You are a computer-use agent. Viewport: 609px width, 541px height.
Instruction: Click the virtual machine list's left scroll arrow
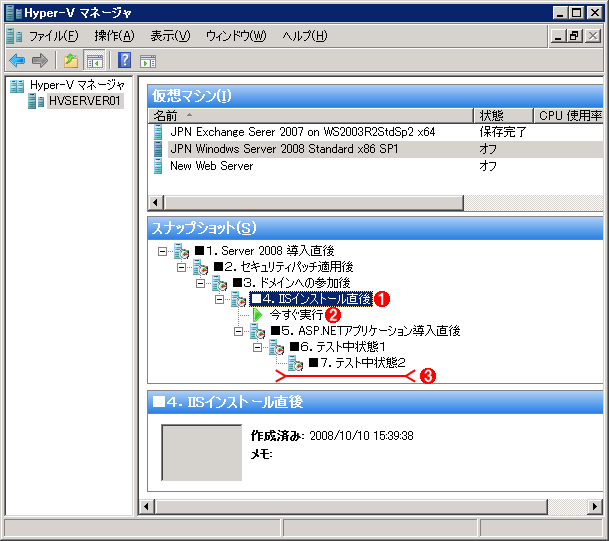(156, 202)
